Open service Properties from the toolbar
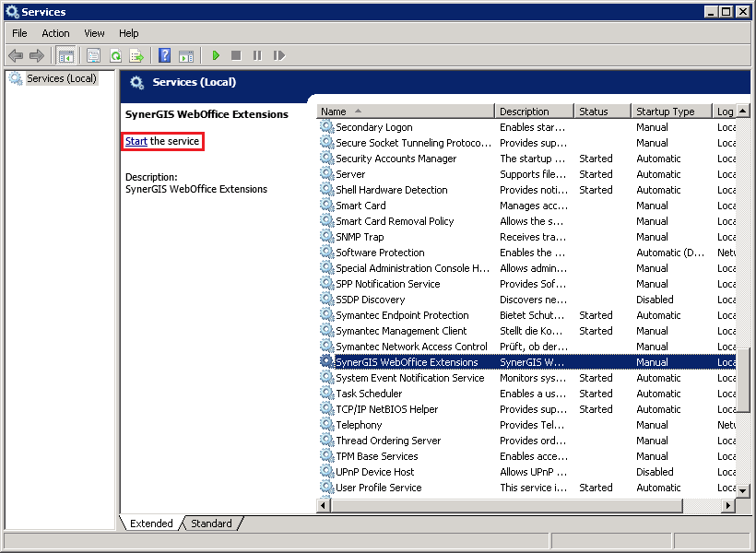 click(x=92, y=55)
